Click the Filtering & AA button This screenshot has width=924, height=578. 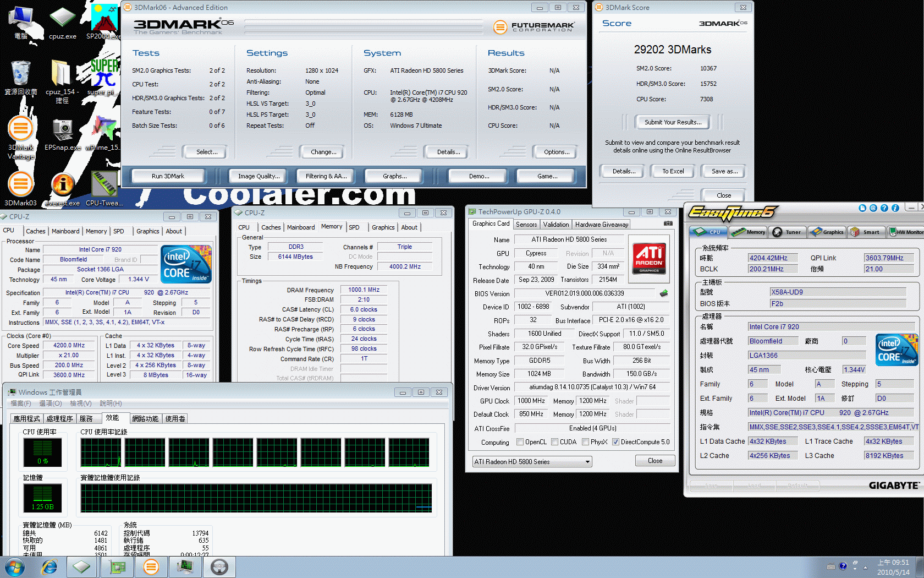(326, 176)
